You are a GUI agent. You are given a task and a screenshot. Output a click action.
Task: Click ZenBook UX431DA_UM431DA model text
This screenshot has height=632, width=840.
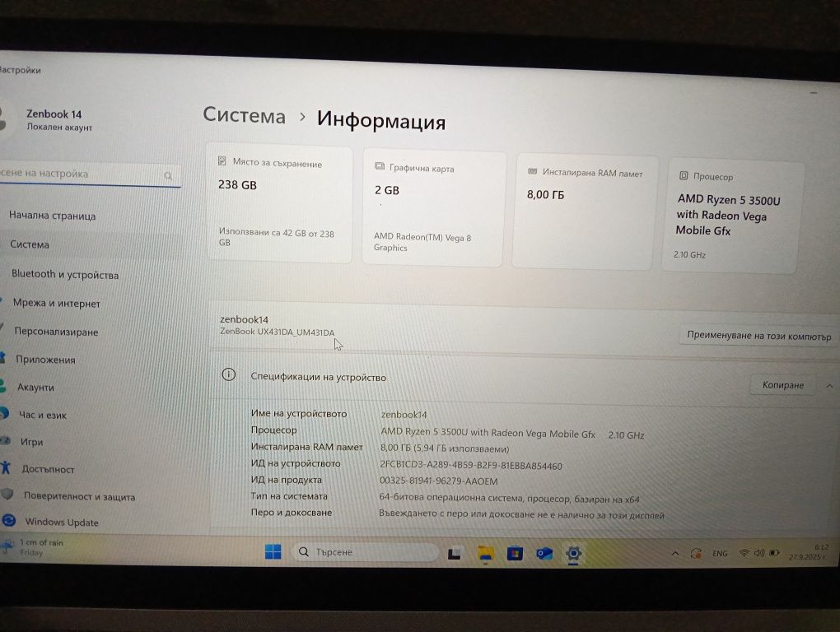tap(277, 332)
